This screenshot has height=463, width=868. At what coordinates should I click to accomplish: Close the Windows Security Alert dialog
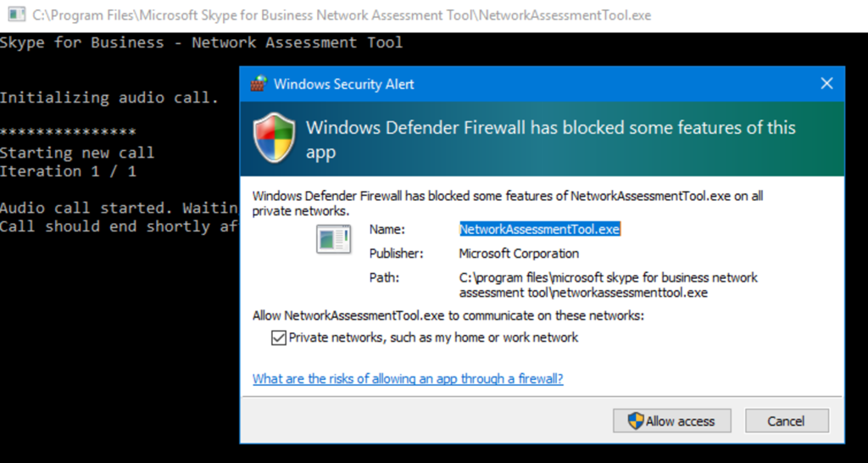[x=826, y=84]
